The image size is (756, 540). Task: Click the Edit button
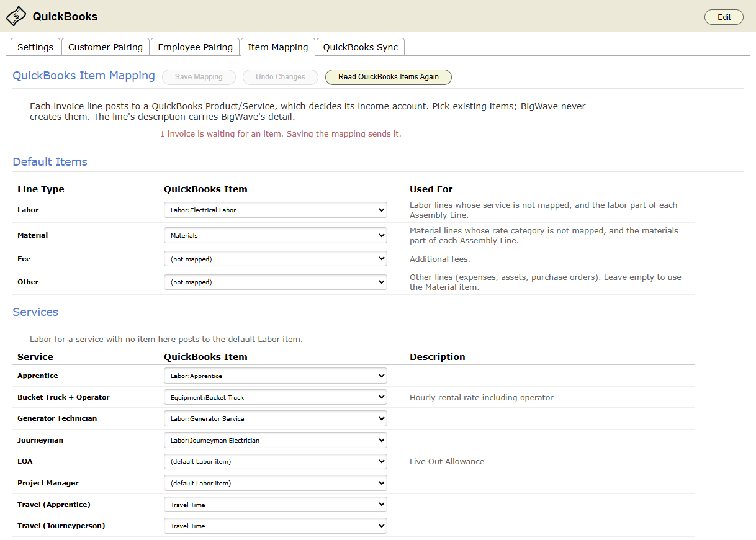coord(724,17)
